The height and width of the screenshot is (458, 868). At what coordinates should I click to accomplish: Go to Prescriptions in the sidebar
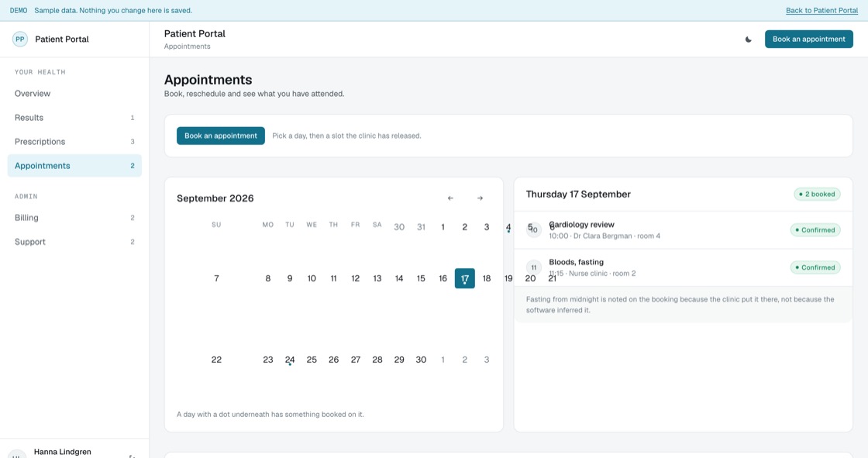[74, 142]
